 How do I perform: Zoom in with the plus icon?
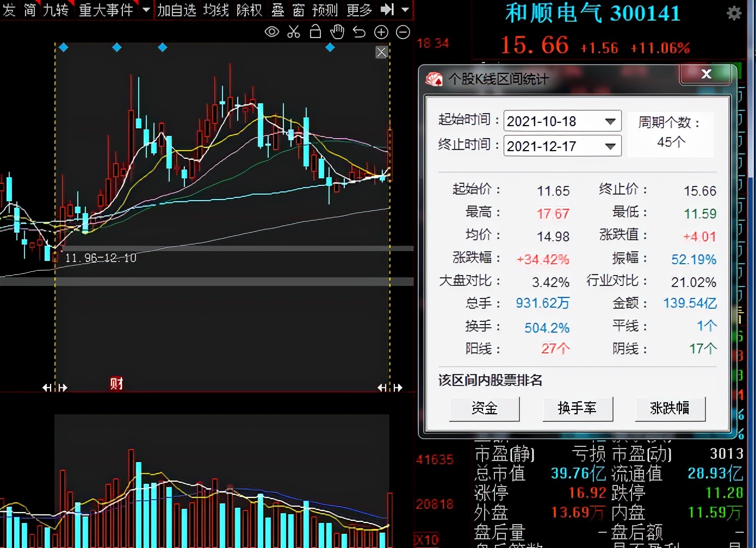[381, 32]
